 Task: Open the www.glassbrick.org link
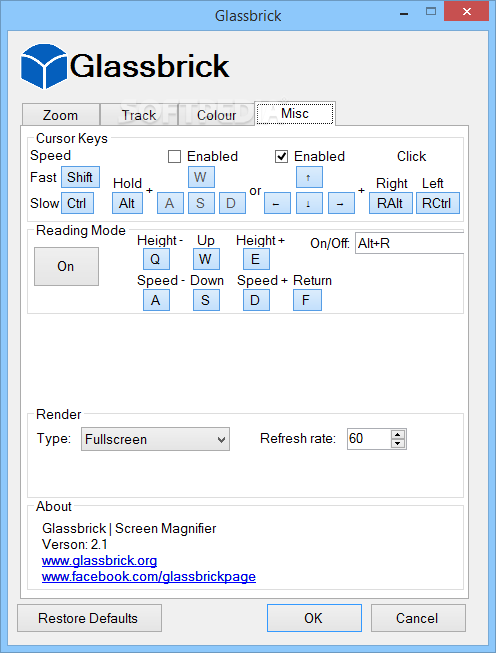click(x=99, y=561)
